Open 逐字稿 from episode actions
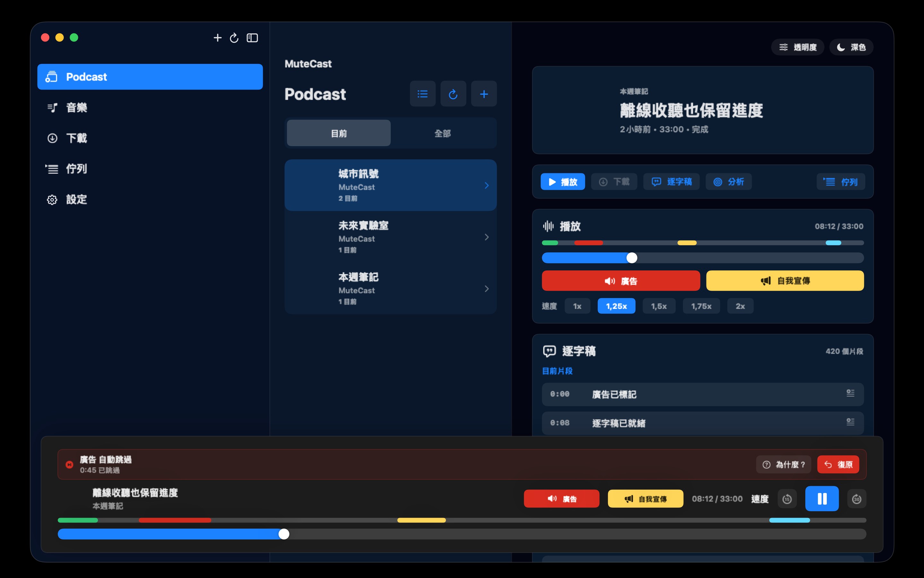Viewport: 924px width, 578px height. pyautogui.click(x=671, y=181)
